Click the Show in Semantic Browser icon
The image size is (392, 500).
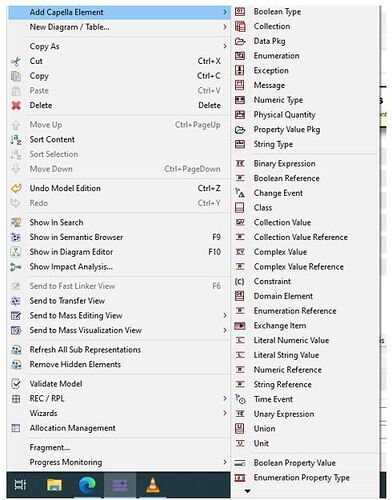[x=16, y=237]
